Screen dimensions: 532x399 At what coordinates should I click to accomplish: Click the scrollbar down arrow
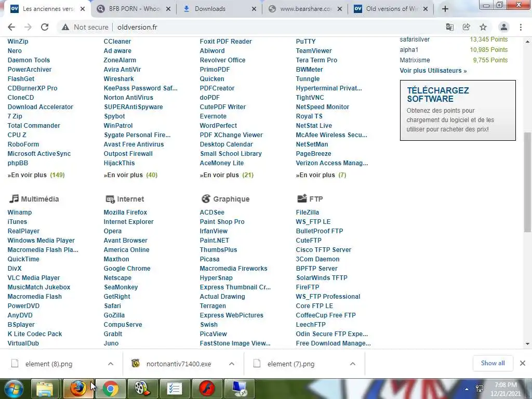pyautogui.click(x=527, y=344)
